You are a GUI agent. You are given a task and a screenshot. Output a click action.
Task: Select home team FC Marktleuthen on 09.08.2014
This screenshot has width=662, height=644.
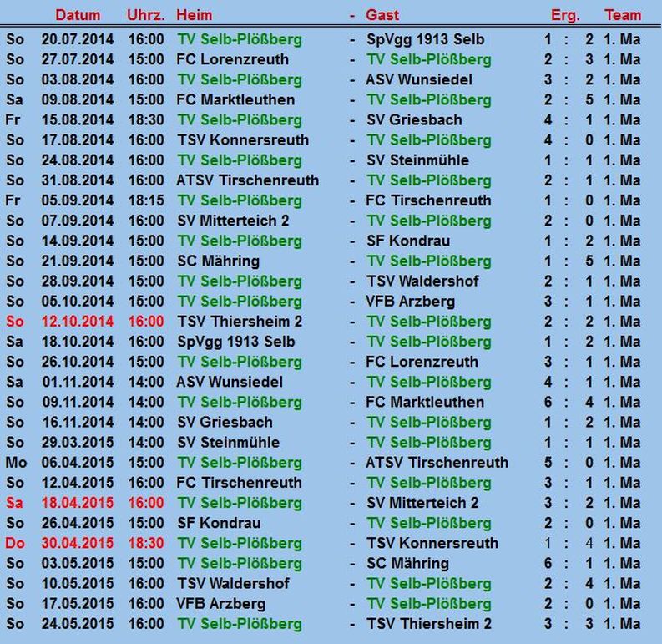click(235, 99)
